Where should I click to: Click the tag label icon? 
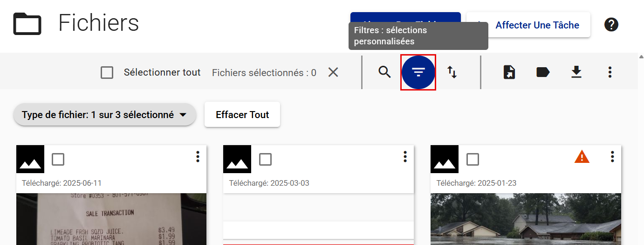point(543,72)
